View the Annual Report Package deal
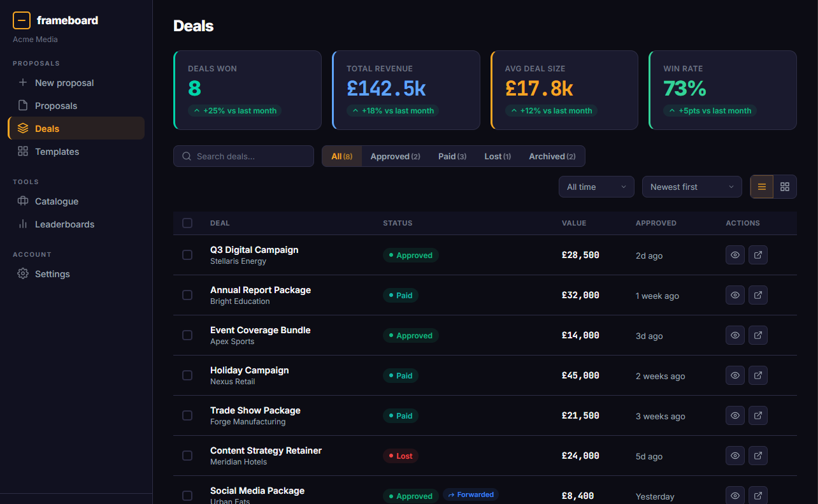 (735, 295)
